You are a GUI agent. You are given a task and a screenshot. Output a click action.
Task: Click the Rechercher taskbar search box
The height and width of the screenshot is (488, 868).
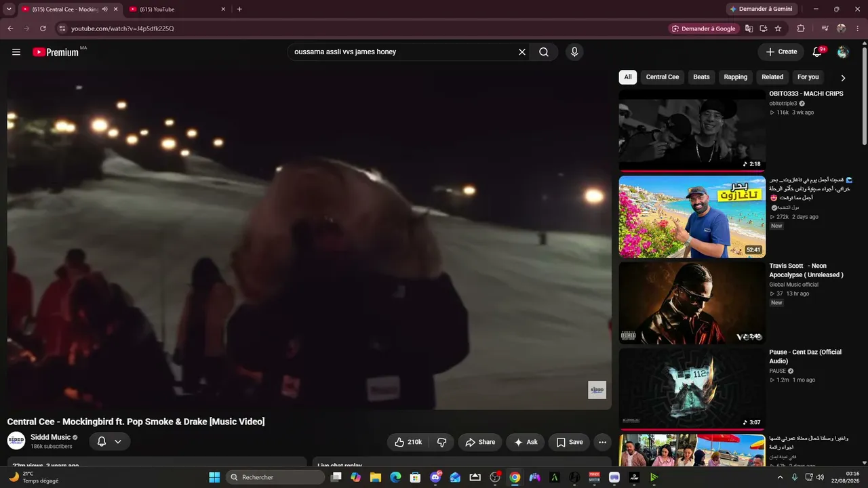(x=275, y=477)
